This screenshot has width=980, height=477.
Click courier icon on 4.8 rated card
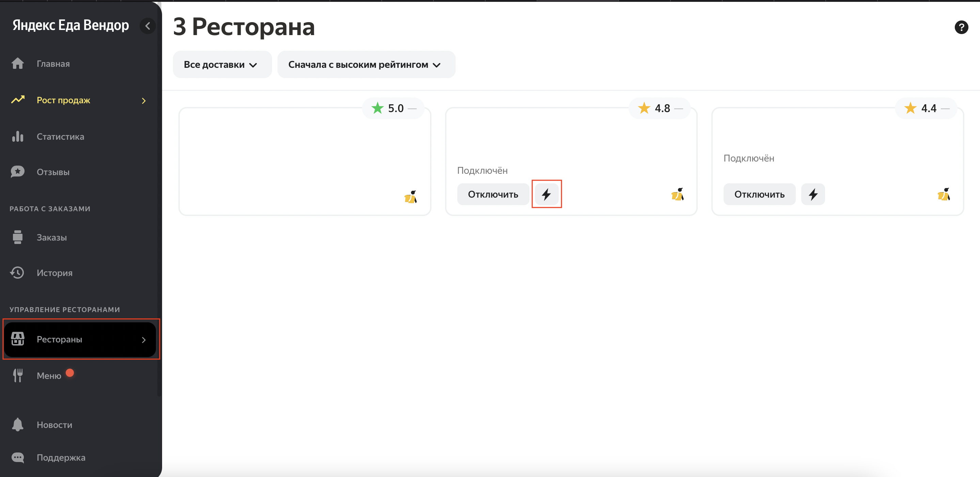pos(677,194)
